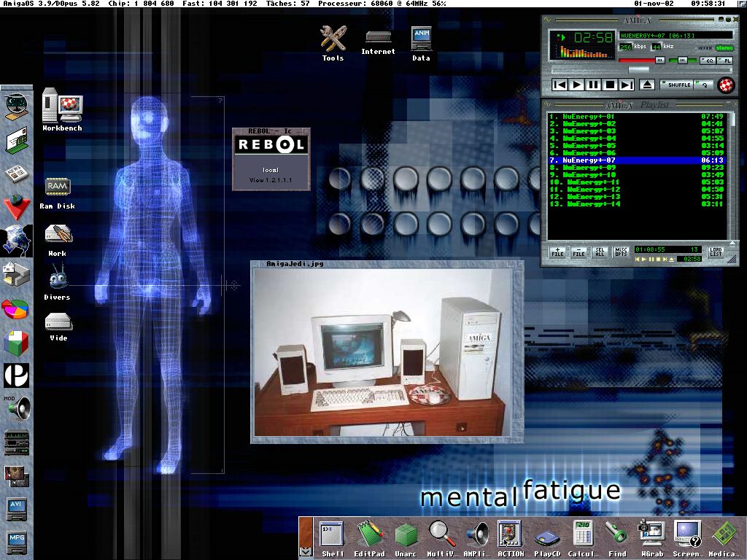
Task: Launch ACTION from the bottom dock
Action: 511,539
